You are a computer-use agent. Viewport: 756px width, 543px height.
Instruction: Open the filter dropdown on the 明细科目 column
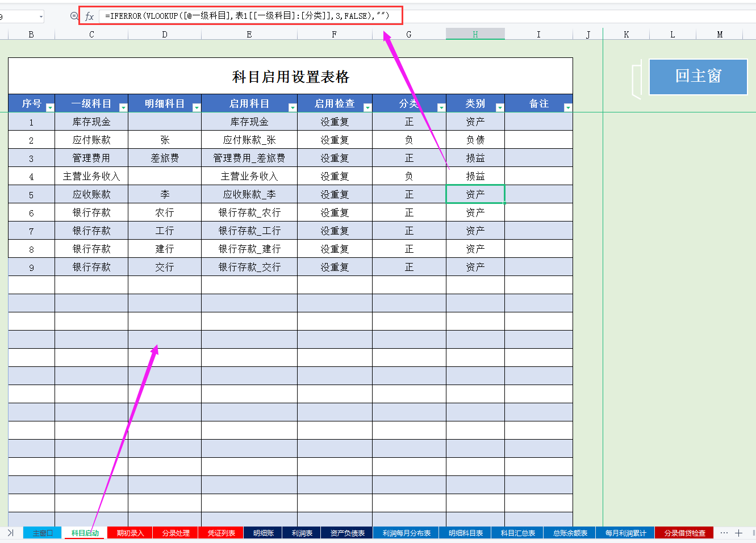pyautogui.click(x=197, y=106)
